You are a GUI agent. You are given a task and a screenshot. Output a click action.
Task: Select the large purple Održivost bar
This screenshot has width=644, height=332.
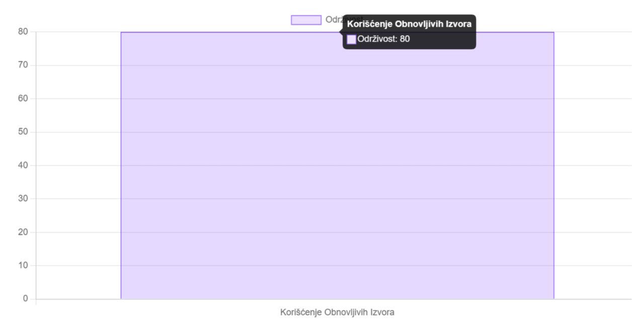(x=337, y=165)
